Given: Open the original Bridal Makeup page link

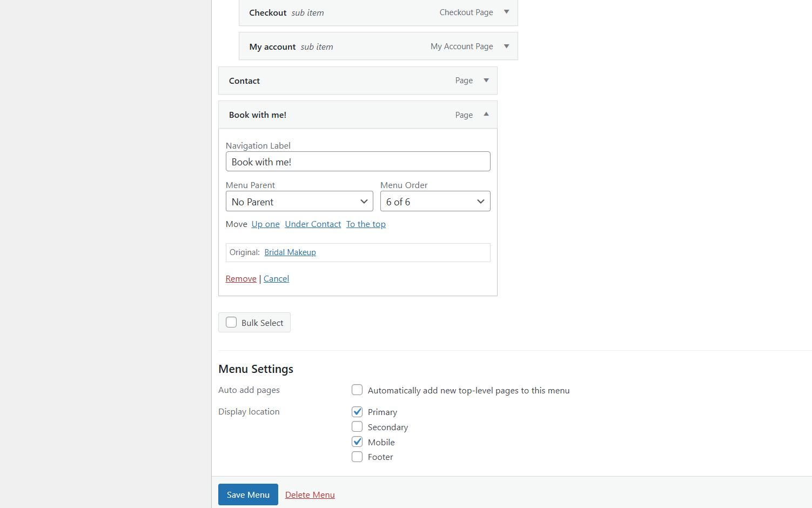Looking at the screenshot, I should [x=290, y=252].
